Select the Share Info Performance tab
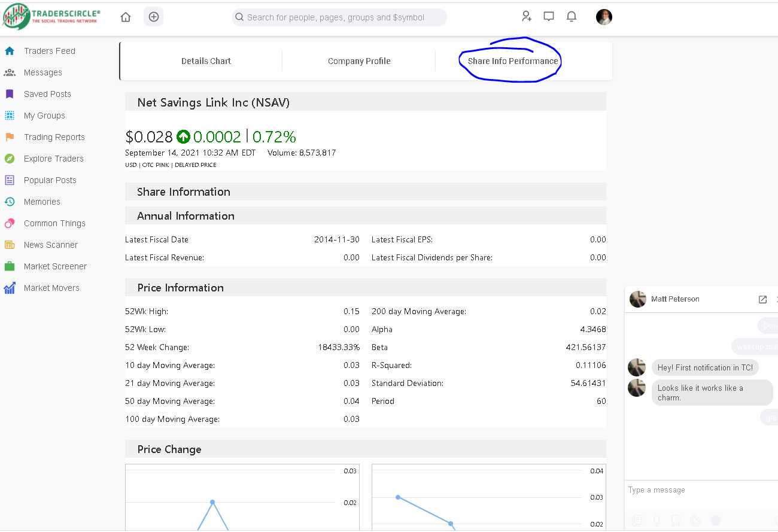778x532 pixels. tap(513, 61)
